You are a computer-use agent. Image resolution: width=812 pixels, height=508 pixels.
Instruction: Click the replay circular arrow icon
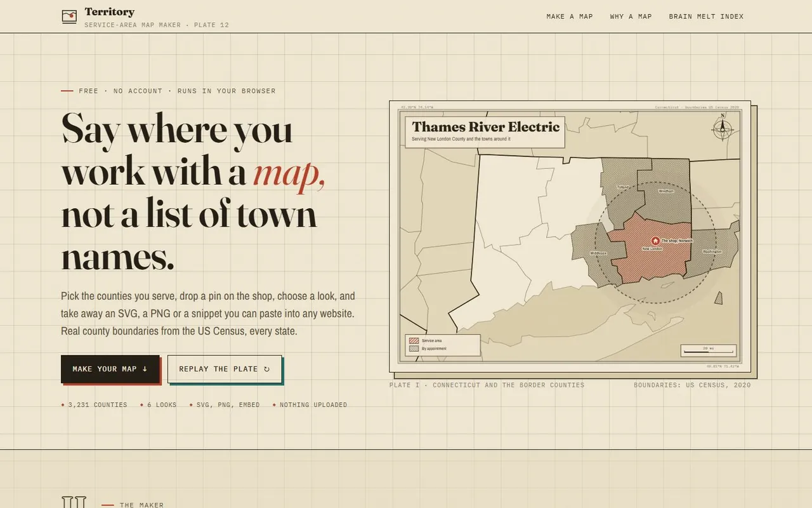click(266, 369)
